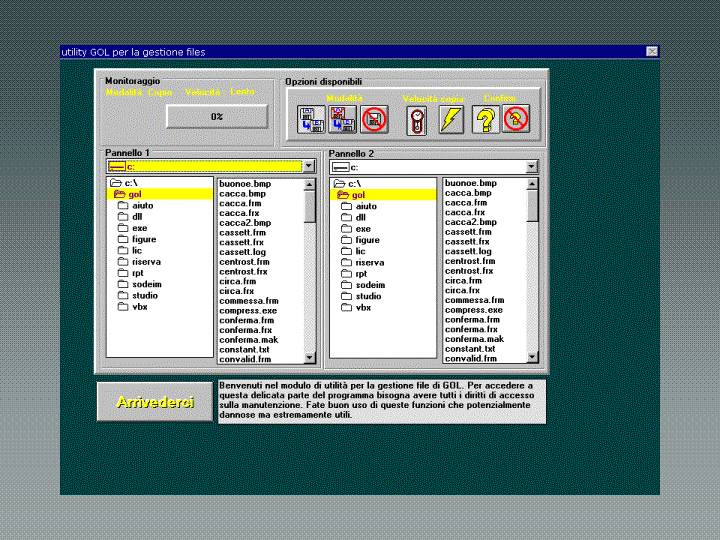Open the riserva folder in Pannello 1

[146, 262]
